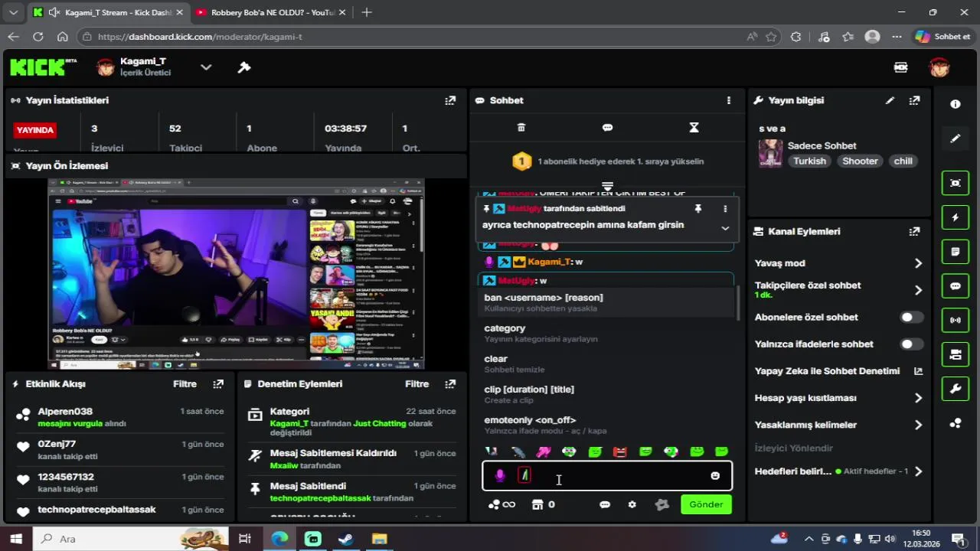
Task: Click the chat bubble icon beside settings gear
Action: pyautogui.click(x=605, y=504)
